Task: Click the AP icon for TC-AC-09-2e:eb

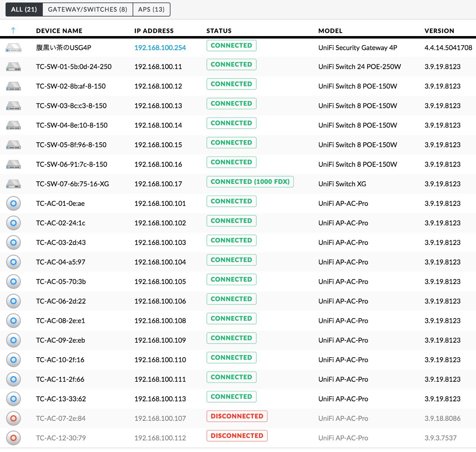Action: tap(13, 340)
